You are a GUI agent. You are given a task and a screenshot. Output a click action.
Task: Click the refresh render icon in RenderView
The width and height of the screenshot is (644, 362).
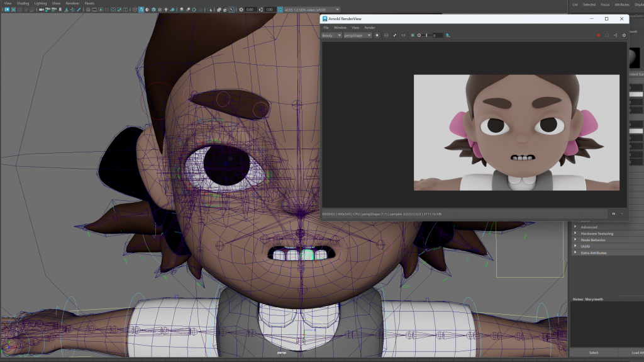point(607,35)
